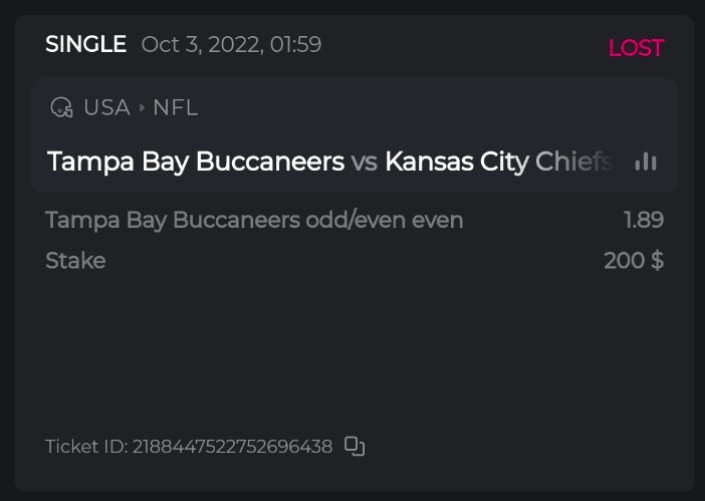705x501 pixels.
Task: Open the NFL league breadcrumb
Action: (x=175, y=108)
